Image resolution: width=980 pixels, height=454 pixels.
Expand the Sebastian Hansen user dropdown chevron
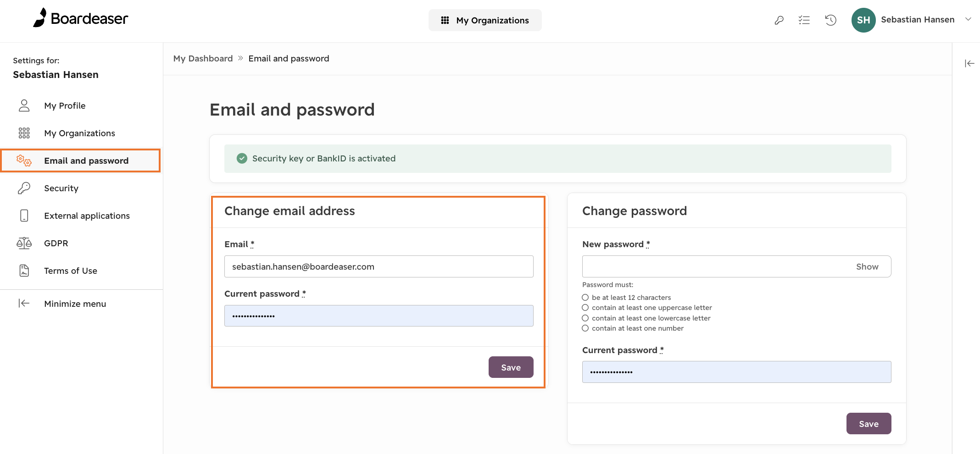coord(968,19)
